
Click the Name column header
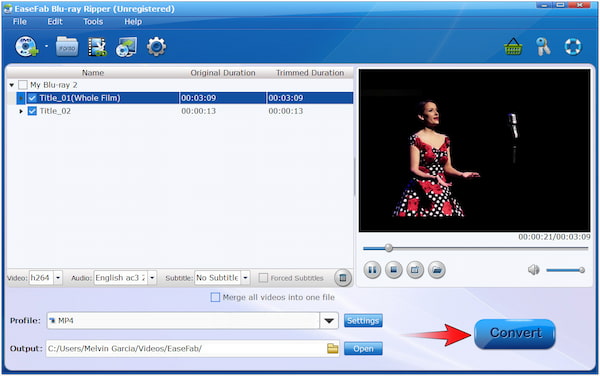[x=93, y=73]
